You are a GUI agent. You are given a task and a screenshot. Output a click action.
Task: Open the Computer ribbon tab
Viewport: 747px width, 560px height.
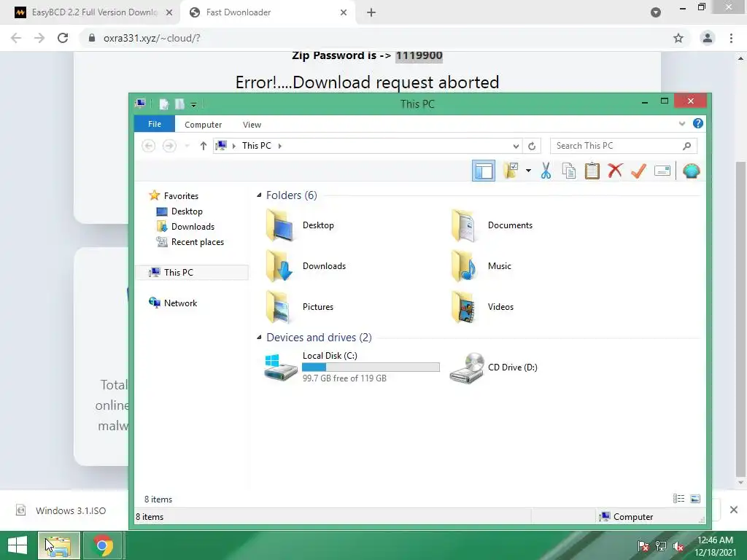tap(203, 124)
